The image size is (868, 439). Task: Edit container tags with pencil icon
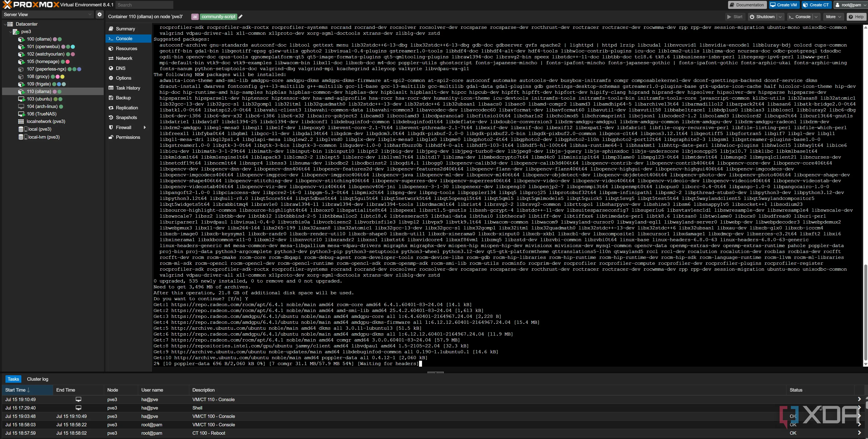coord(240,17)
